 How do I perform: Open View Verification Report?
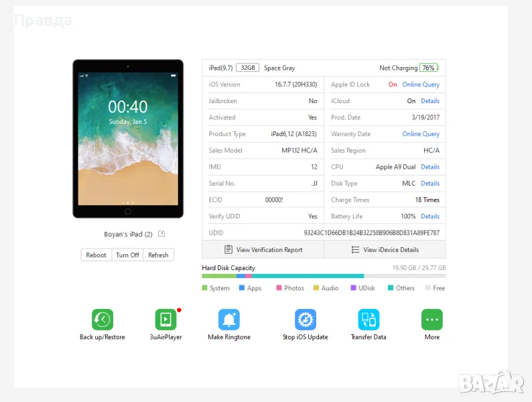[263, 250]
